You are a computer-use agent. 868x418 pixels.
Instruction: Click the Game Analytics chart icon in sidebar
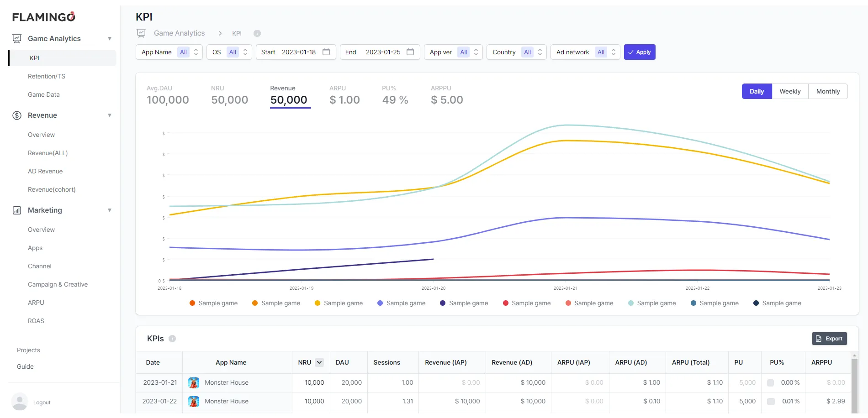click(17, 39)
